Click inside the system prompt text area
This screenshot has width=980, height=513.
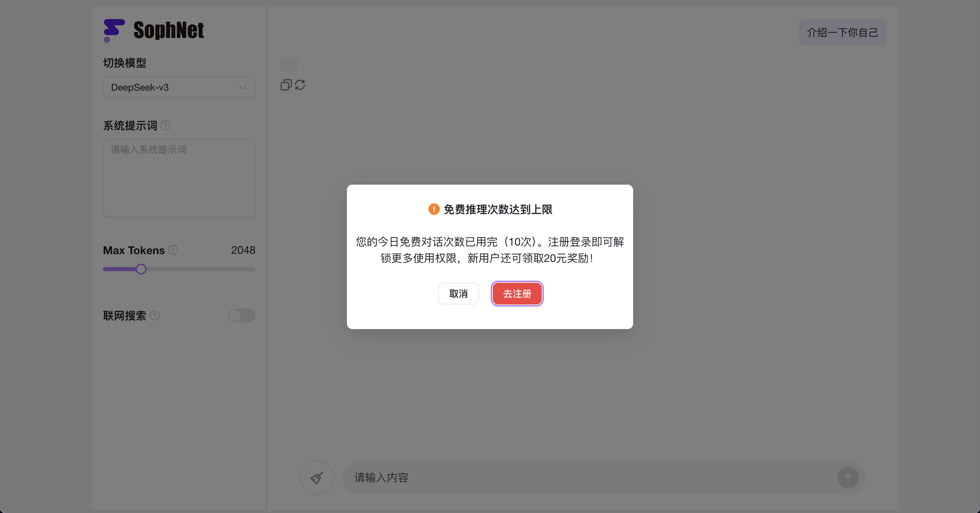tap(179, 178)
